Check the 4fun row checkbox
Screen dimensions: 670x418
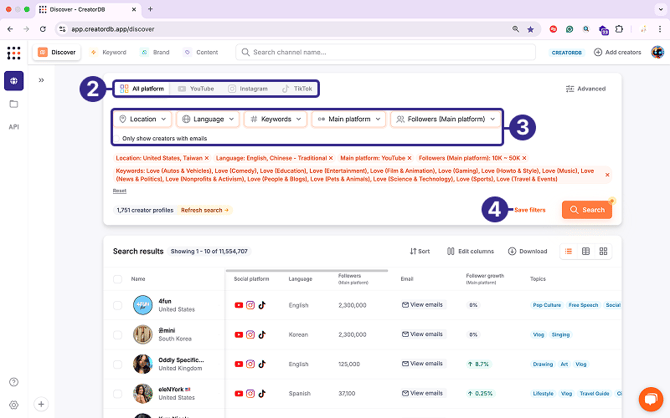coord(118,305)
